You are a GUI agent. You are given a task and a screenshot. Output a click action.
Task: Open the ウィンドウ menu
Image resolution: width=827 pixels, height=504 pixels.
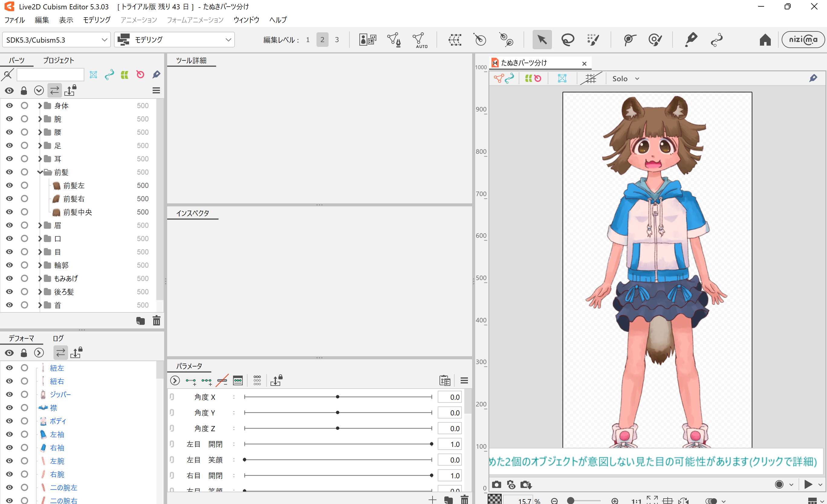[246, 20]
